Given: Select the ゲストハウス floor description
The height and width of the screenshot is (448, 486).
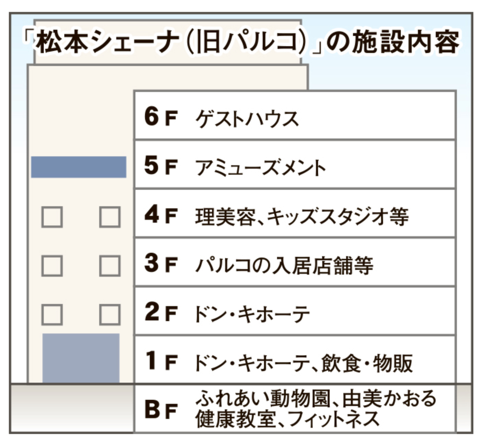Looking at the screenshot, I should pos(247,119).
